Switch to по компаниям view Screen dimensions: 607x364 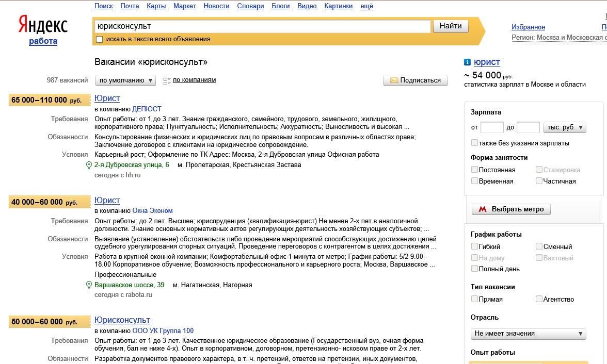click(194, 80)
